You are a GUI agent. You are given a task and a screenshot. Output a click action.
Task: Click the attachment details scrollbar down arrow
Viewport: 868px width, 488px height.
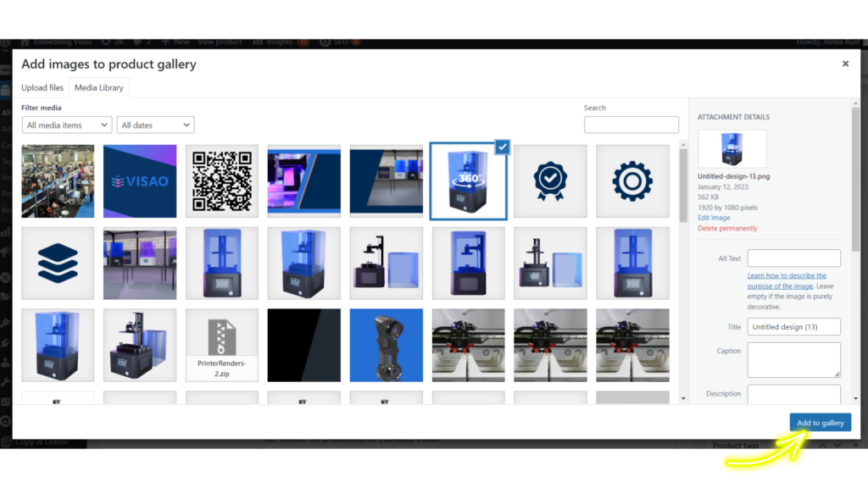click(x=855, y=398)
